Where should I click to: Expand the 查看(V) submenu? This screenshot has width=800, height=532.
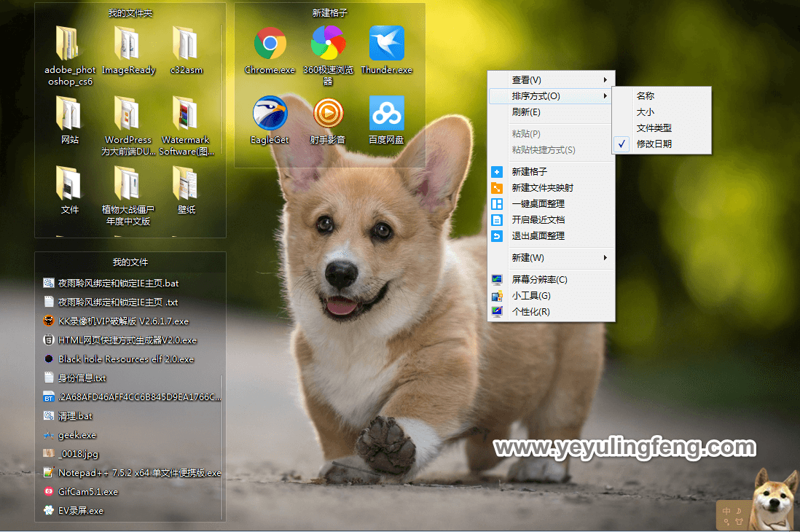528,79
